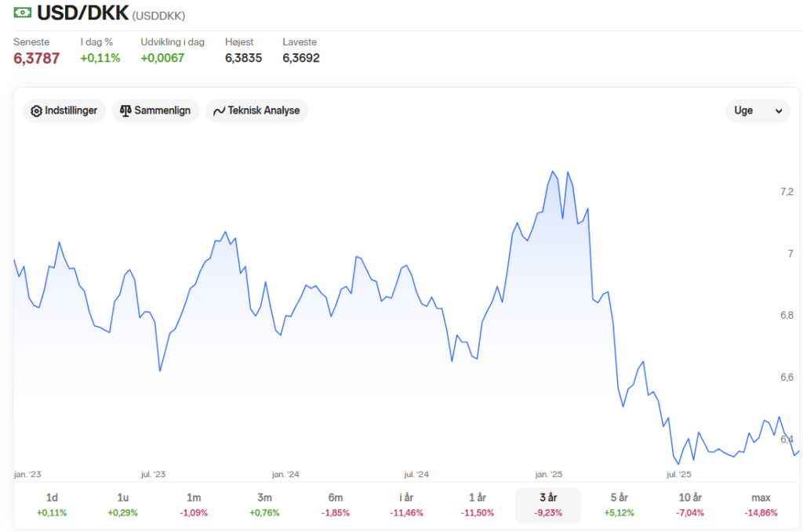This screenshot has height=532, width=803.
Task: Click the jan. '25 x-axis label
Action: (x=548, y=474)
